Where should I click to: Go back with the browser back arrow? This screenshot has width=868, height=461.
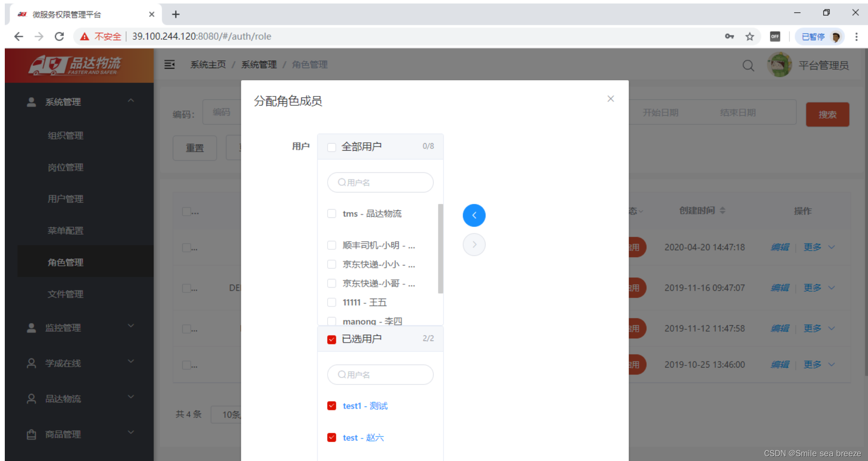click(x=18, y=36)
